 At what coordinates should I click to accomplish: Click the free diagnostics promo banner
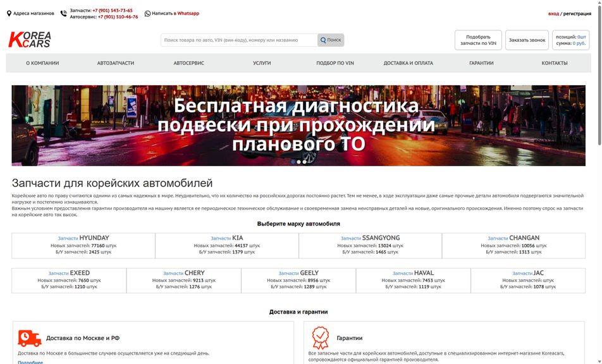coord(298,125)
